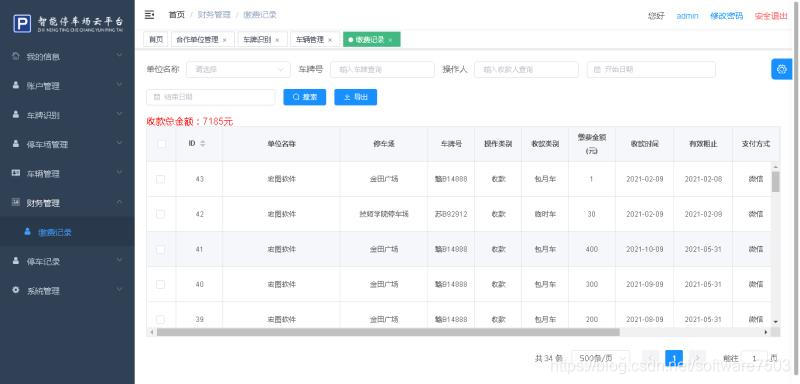Viewport: 800px width, 384px height.
Task: Click the table's left horizontal scroll arrow
Action: [x=151, y=332]
